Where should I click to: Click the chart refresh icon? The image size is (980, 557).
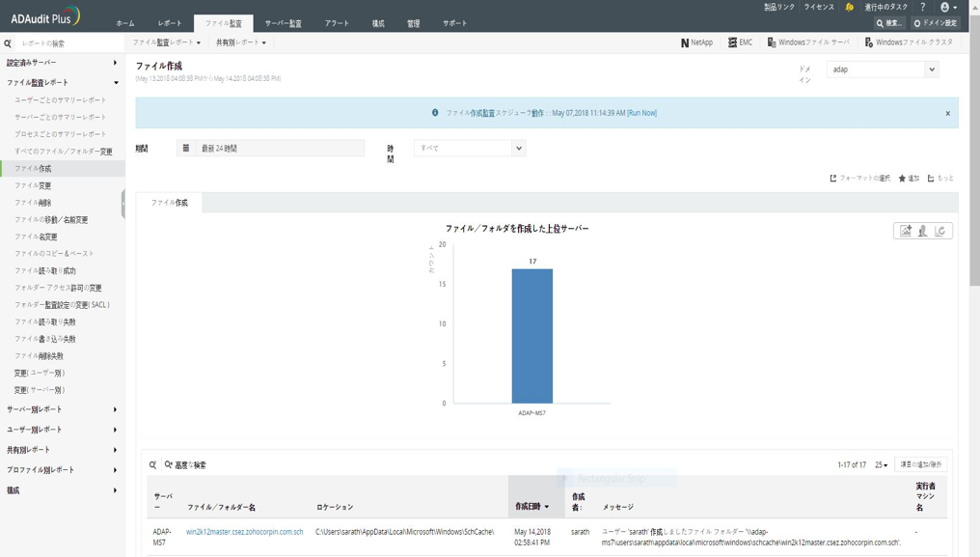(x=940, y=231)
